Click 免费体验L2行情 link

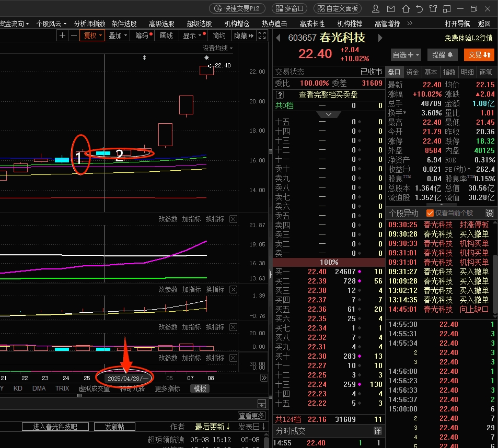click(468, 38)
